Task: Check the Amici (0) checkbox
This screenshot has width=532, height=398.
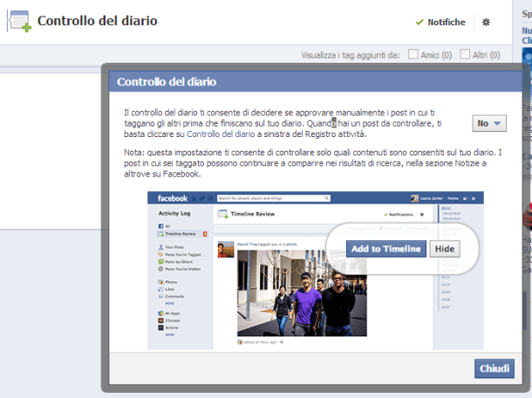Action: tap(413, 54)
